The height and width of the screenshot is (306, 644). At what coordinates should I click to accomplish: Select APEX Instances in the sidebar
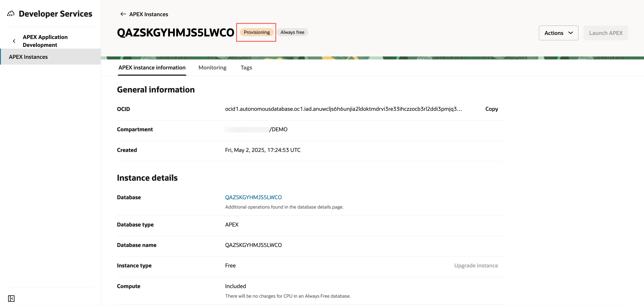[28, 57]
